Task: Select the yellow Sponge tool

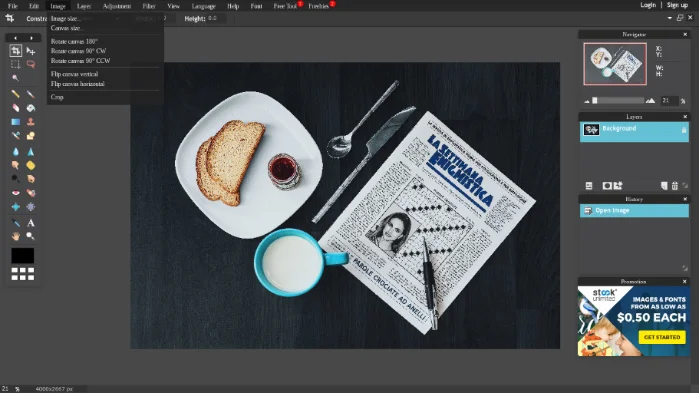Action: coord(31,165)
